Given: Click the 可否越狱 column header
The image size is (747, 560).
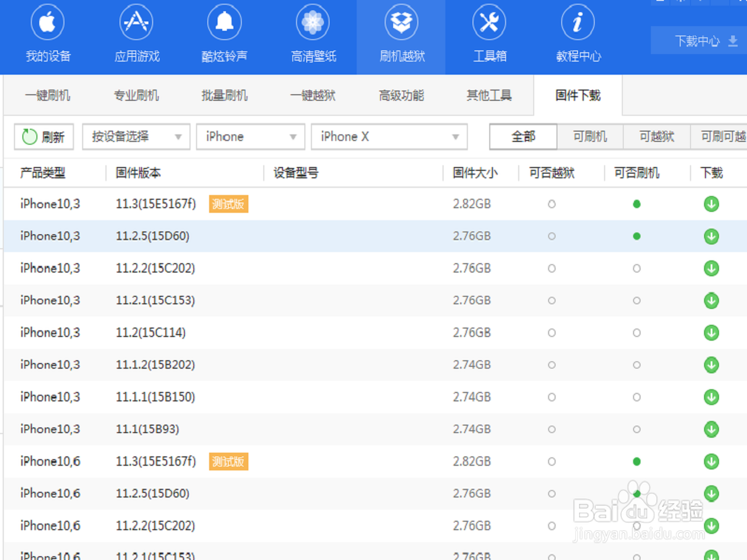Looking at the screenshot, I should 552,173.
